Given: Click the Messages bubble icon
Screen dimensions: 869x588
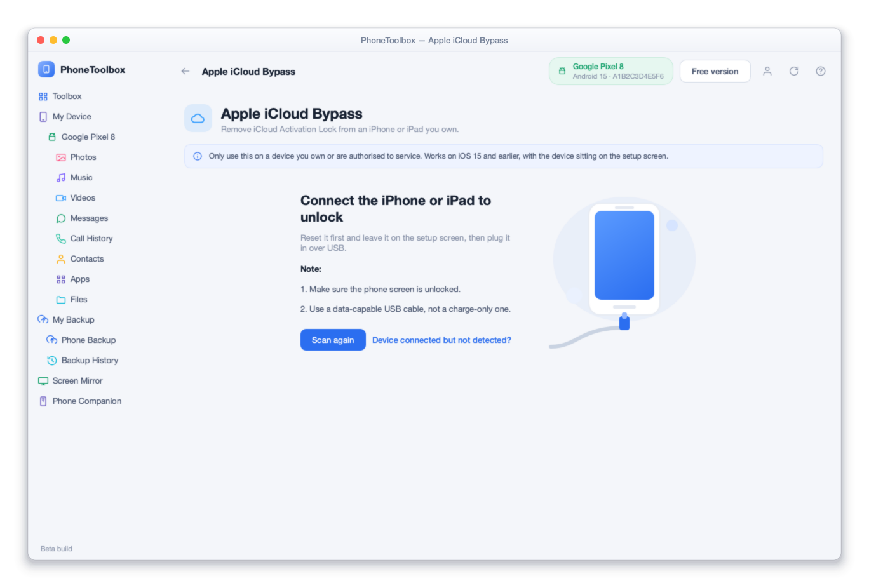Looking at the screenshot, I should tap(61, 218).
